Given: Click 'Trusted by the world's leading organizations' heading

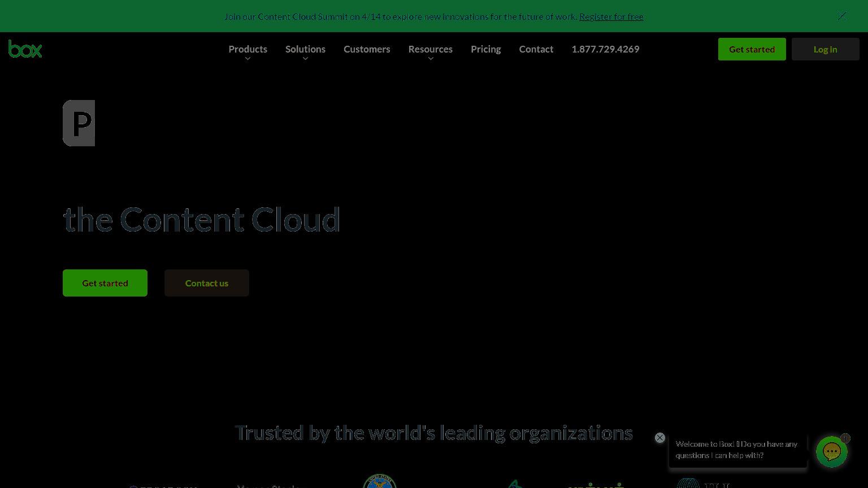Looking at the screenshot, I should click(434, 433).
